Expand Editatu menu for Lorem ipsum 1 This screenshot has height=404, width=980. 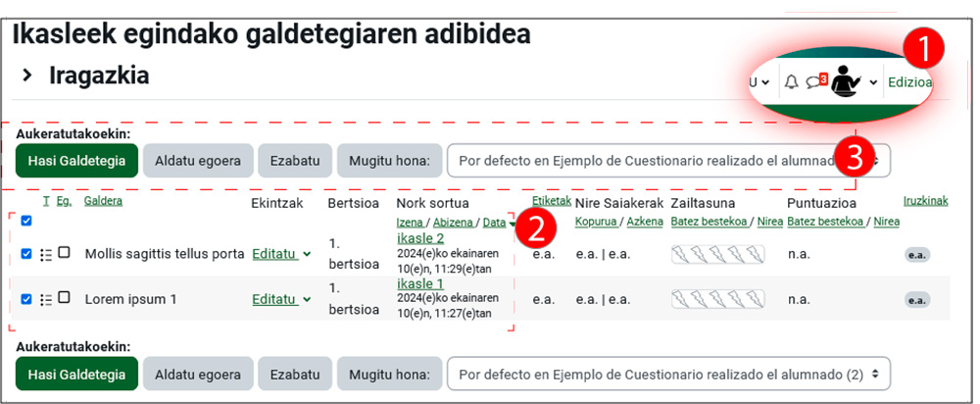click(281, 299)
